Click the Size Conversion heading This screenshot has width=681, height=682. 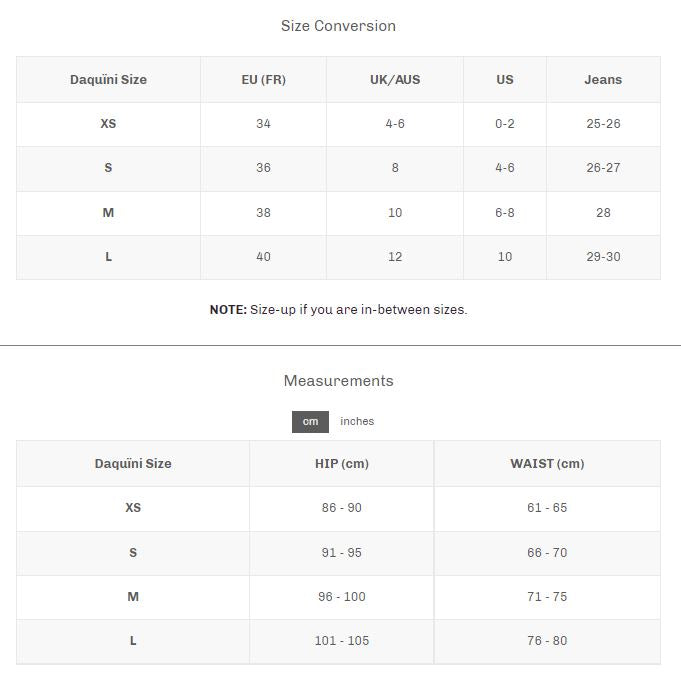(338, 26)
